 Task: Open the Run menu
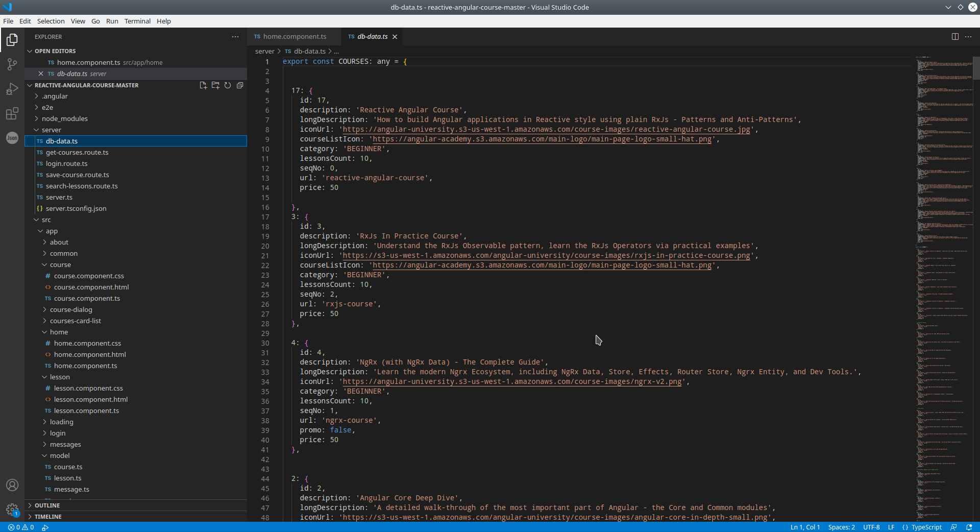tap(112, 21)
